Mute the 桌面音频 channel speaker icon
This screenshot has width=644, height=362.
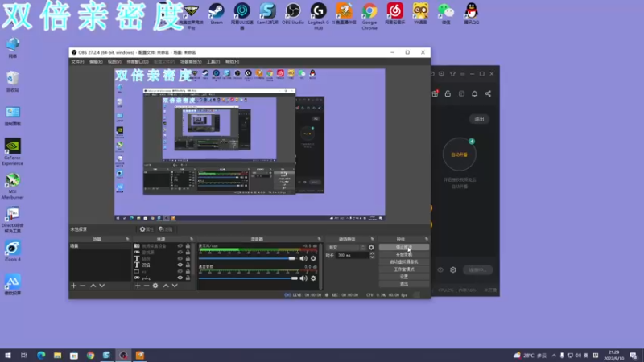point(303,278)
